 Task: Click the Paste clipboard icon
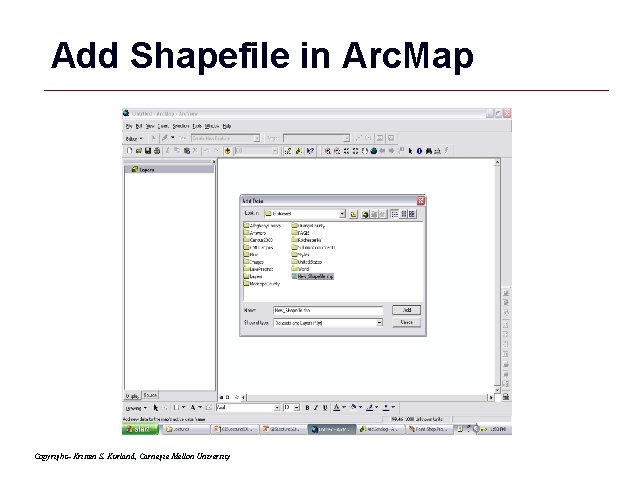point(187,151)
